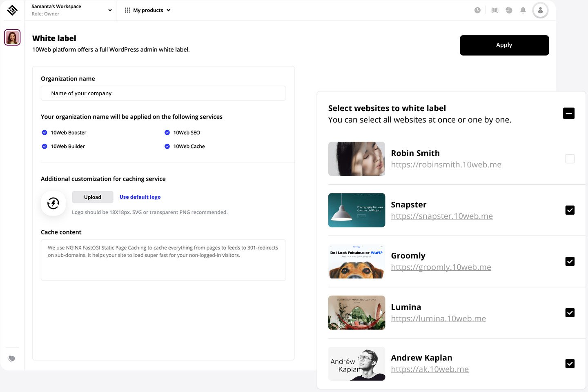Click the pie chart usage icon
The width and height of the screenshot is (588, 392).
tap(509, 10)
